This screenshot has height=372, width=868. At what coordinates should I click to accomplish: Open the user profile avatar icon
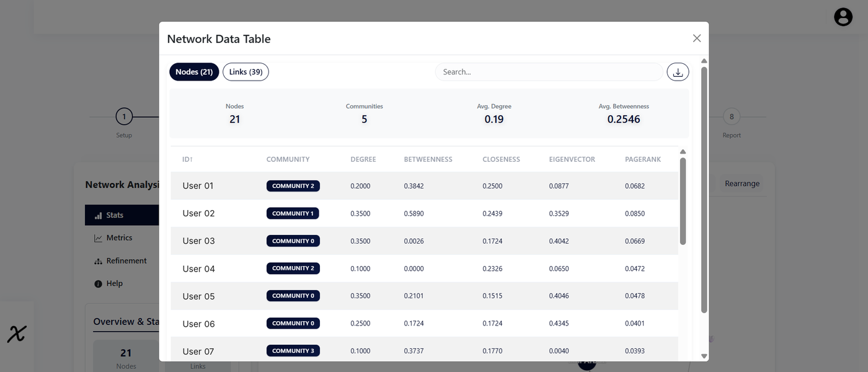[x=843, y=17]
